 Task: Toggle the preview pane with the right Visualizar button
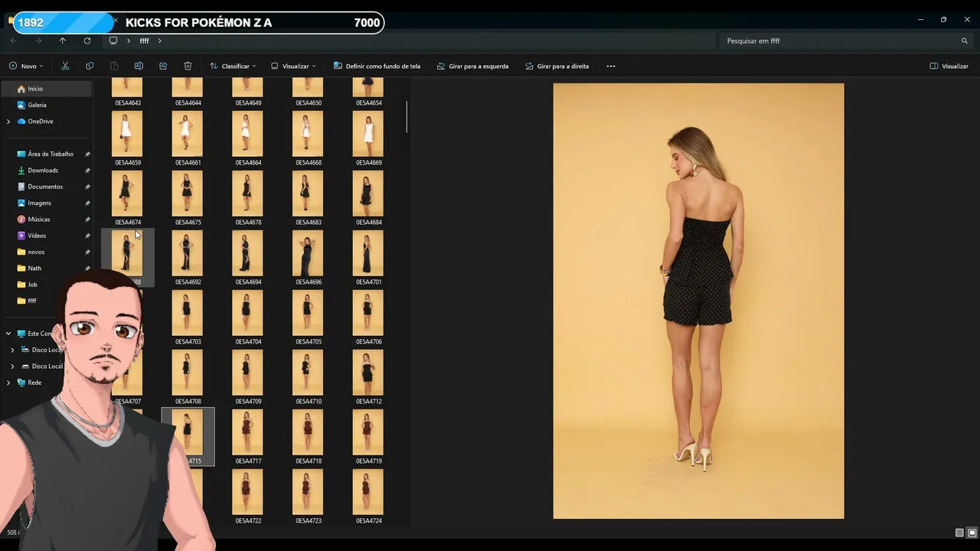(x=949, y=66)
